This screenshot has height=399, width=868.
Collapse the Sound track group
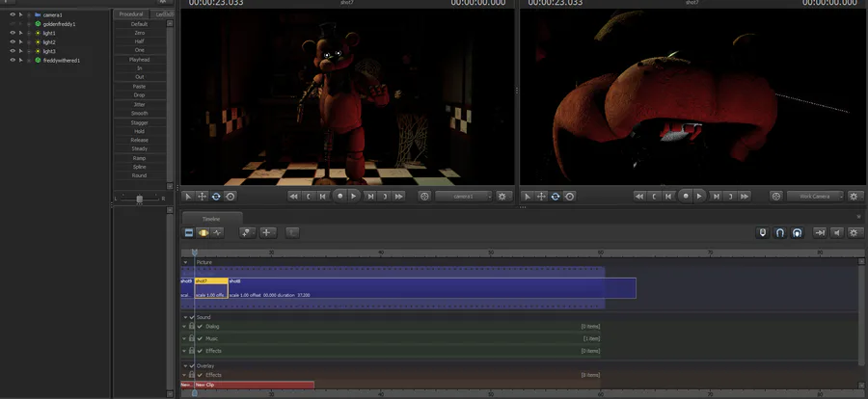coord(185,318)
